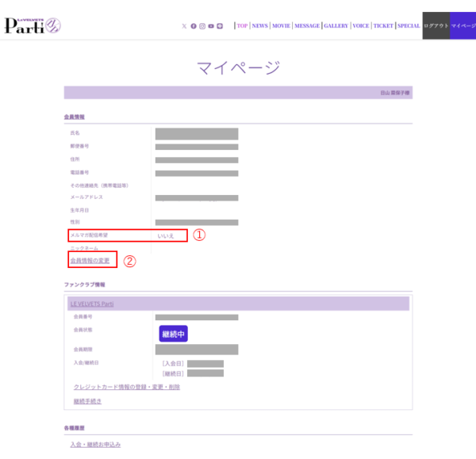Open the SPECIAL menu item
This screenshot has height=459, width=476.
(x=409, y=26)
